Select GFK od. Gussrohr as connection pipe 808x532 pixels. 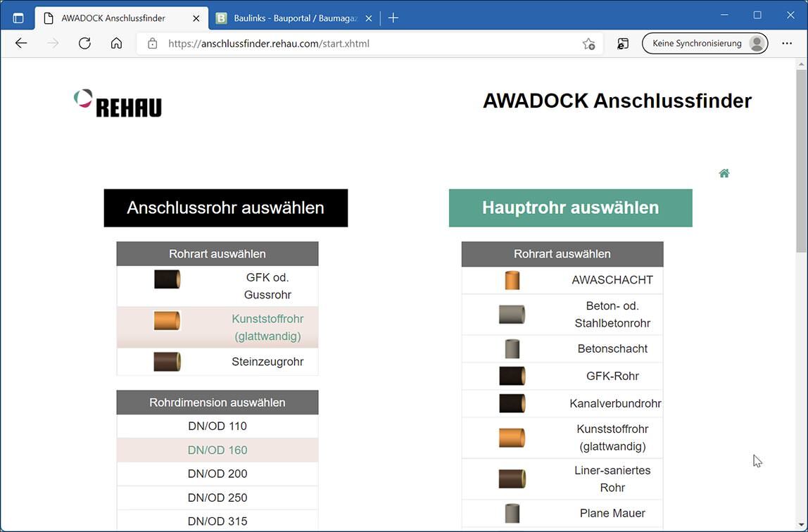217,286
